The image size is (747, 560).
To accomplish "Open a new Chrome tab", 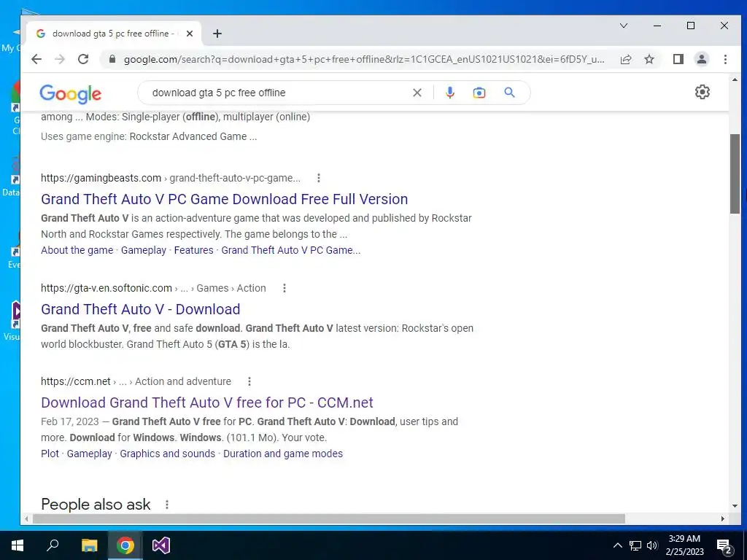I will point(217,34).
